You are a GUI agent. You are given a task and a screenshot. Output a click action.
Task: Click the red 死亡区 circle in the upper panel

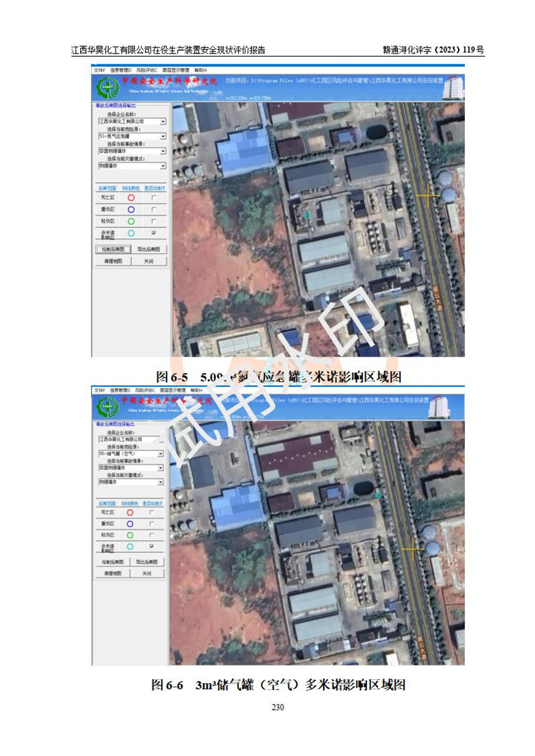tap(131, 198)
